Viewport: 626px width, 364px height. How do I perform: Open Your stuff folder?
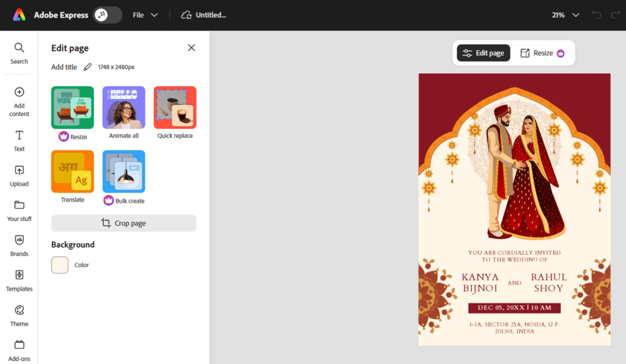[19, 209]
